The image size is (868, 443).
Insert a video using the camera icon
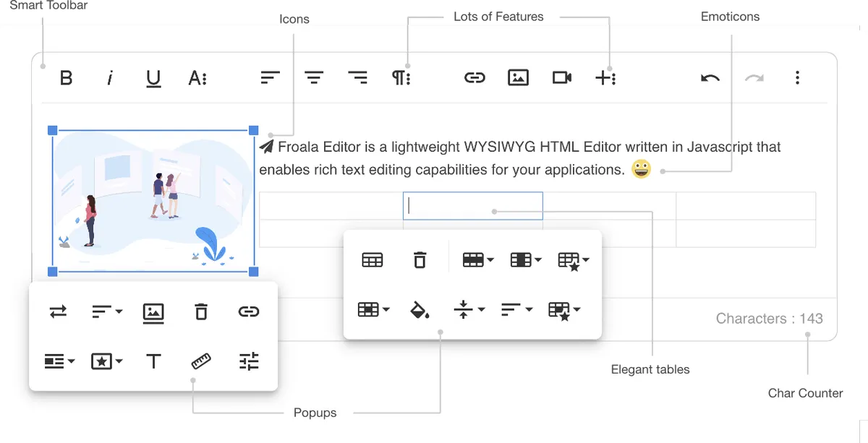562,77
